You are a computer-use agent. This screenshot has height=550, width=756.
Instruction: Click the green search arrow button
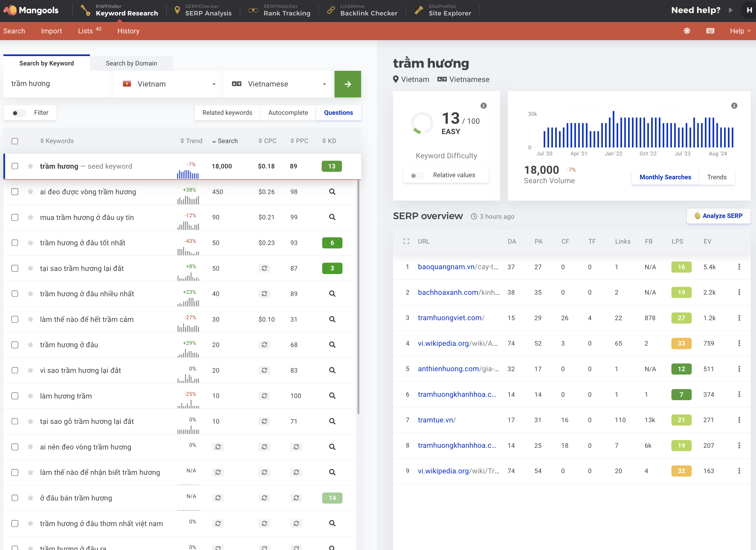(347, 84)
